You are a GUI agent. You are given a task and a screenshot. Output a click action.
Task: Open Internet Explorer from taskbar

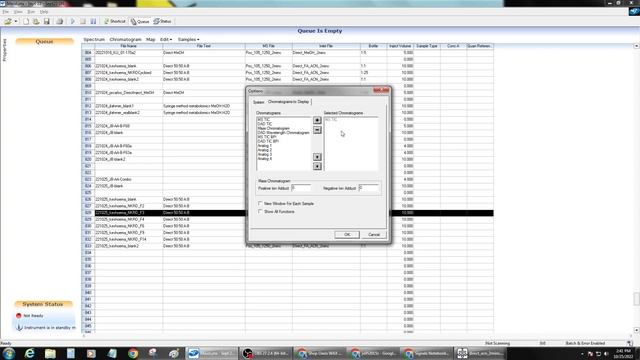pos(30,353)
